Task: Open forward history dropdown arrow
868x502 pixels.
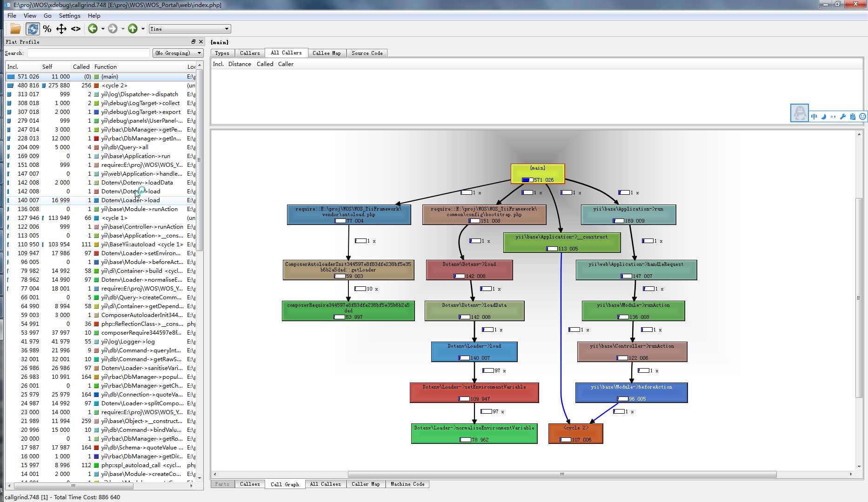Action: pos(123,29)
